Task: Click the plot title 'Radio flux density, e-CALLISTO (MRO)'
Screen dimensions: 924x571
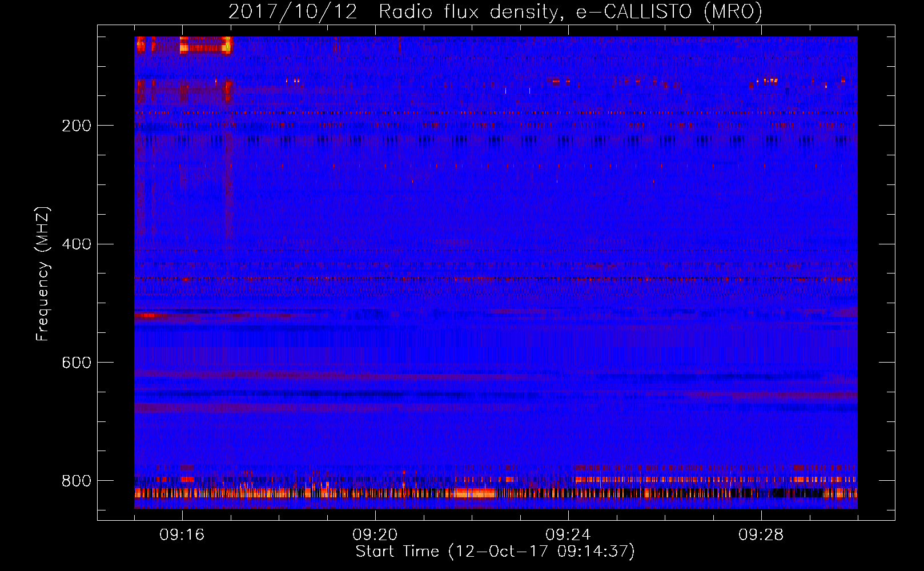Action: tap(571, 12)
